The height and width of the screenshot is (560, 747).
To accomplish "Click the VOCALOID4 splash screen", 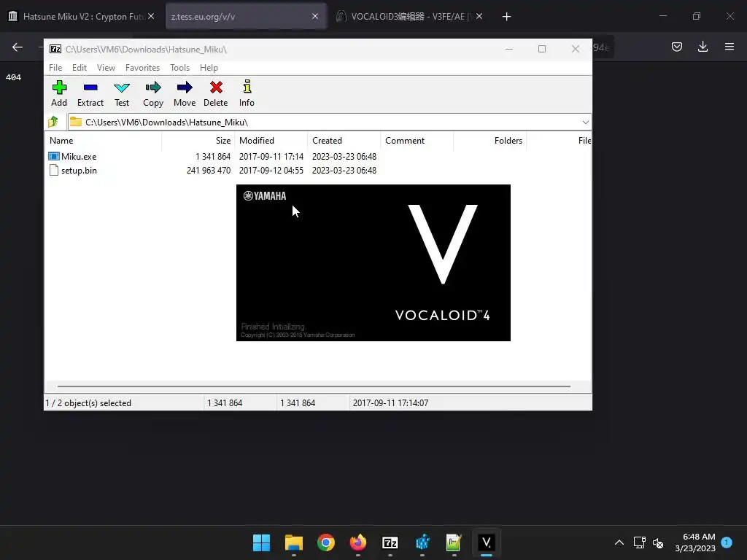I will click(373, 262).
